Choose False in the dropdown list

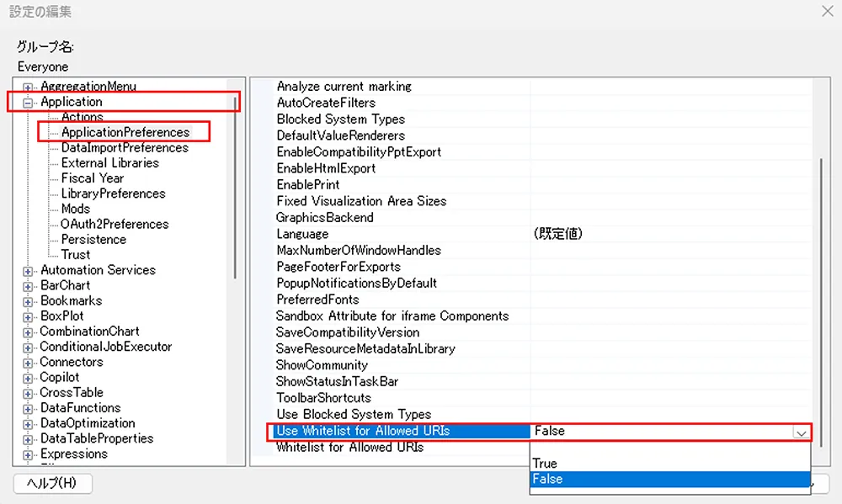tap(547, 479)
